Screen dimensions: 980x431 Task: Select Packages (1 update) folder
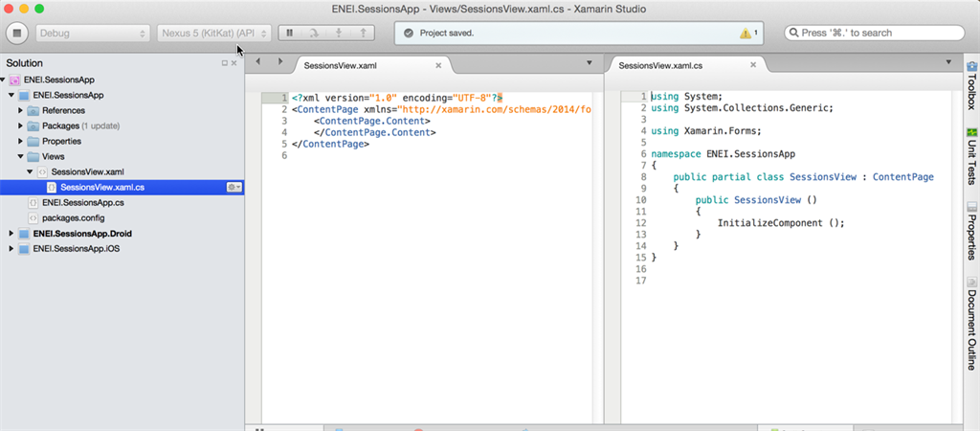[x=80, y=125]
